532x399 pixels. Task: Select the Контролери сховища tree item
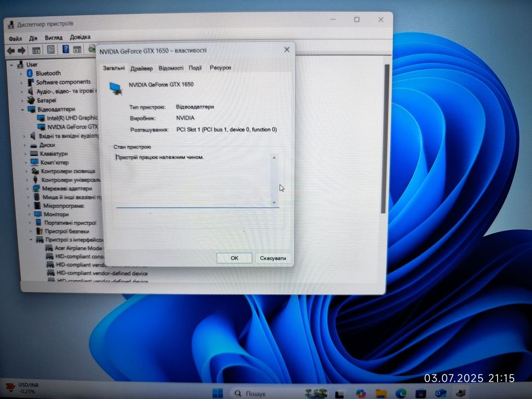tap(68, 172)
